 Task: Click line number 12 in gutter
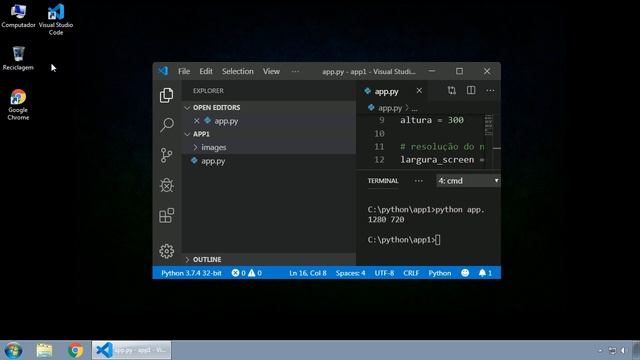coord(379,160)
